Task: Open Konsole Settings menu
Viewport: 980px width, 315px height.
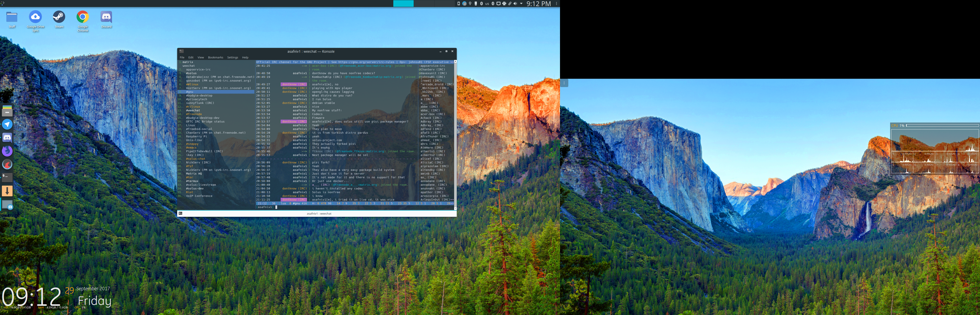Action: pyautogui.click(x=233, y=58)
